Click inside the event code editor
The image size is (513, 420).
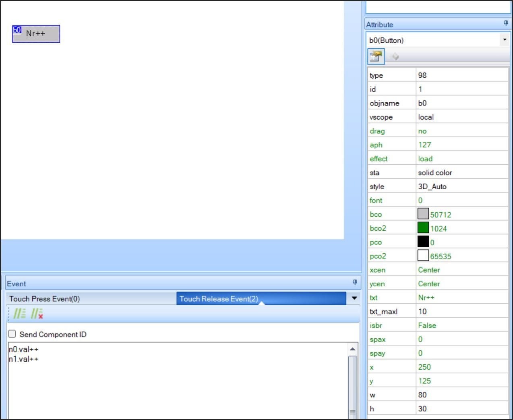point(178,381)
